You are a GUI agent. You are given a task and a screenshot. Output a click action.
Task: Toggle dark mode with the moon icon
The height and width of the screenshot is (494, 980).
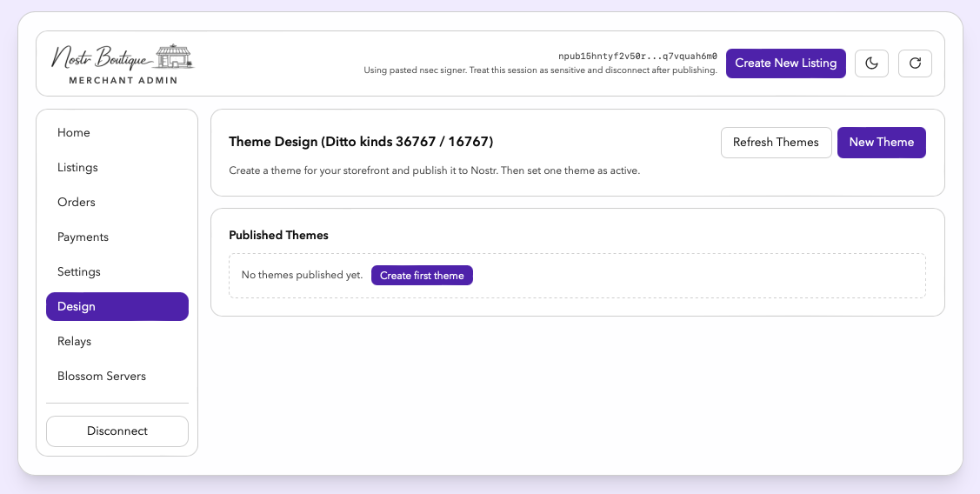click(x=871, y=63)
